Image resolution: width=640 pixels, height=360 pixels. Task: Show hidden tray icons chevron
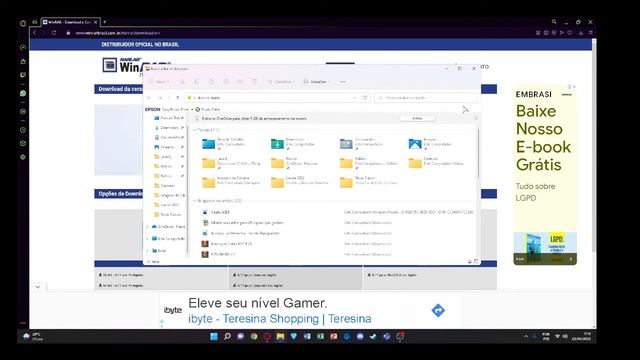pyautogui.click(x=526, y=337)
